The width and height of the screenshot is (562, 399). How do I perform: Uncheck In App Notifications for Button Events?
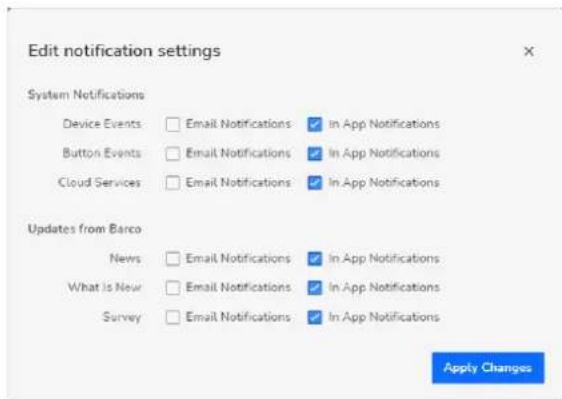click(x=315, y=154)
